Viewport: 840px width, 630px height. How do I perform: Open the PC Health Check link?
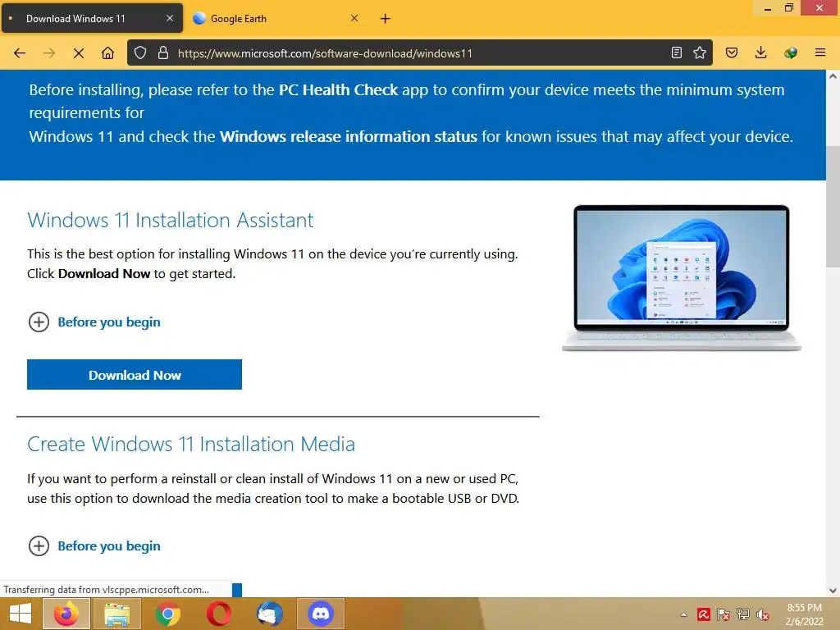(339, 89)
